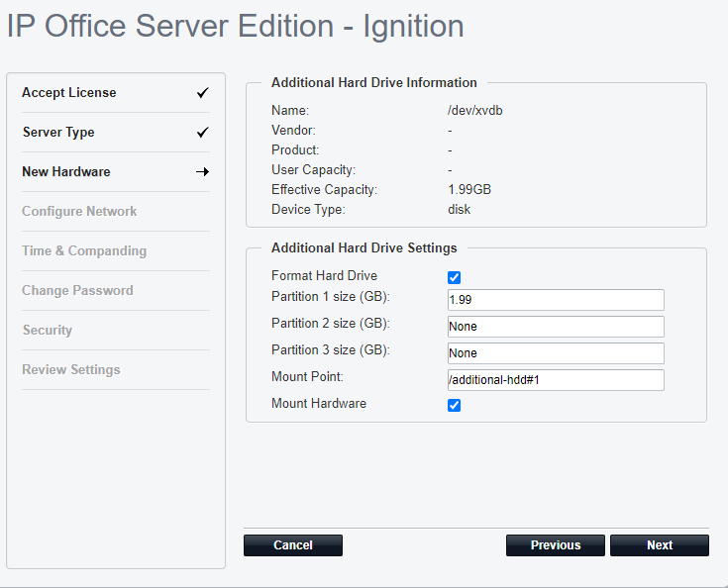This screenshot has width=728, height=588.
Task: Click the 'Format Hard Drive' label
Action: [325, 275]
